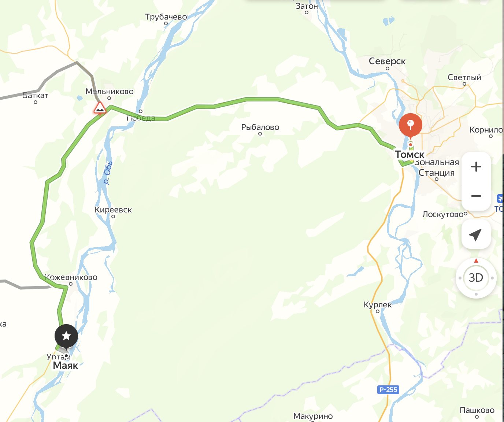504x422 pixels.
Task: Center map on my location arrow
Action: click(x=476, y=234)
